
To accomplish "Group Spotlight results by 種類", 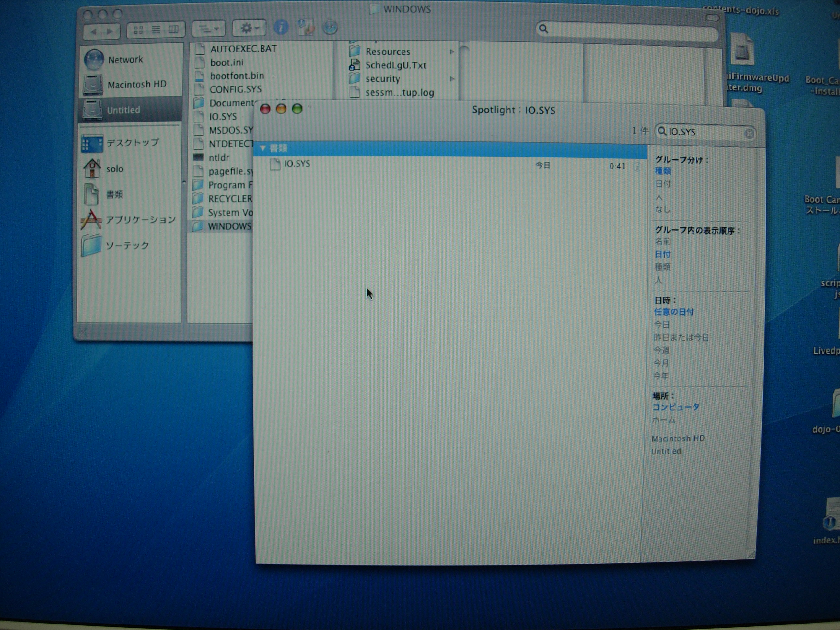I will 663,171.
